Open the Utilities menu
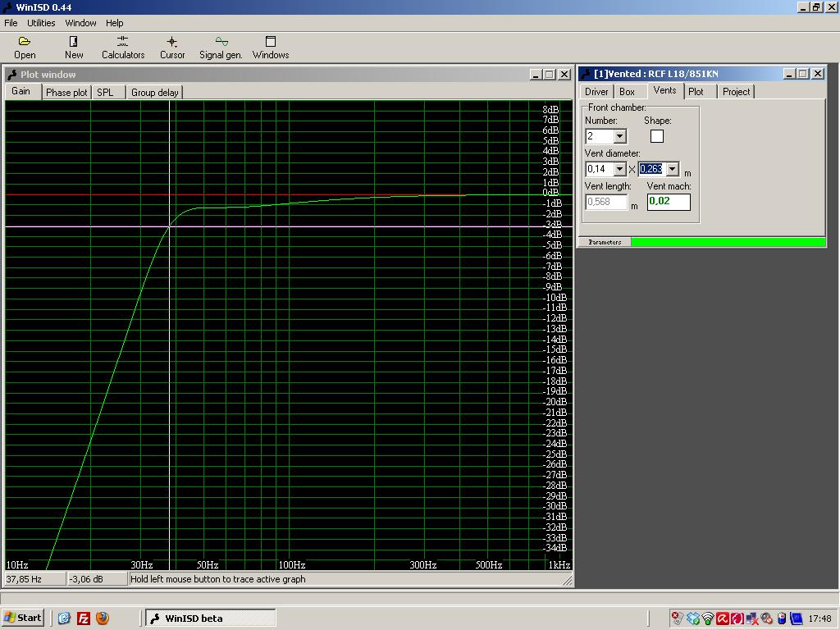 41,23
